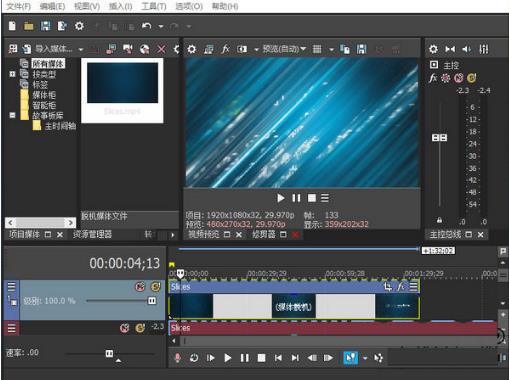Click Get Media from the Web globe icon
The width and height of the screenshot is (509, 380).
coord(145,49)
